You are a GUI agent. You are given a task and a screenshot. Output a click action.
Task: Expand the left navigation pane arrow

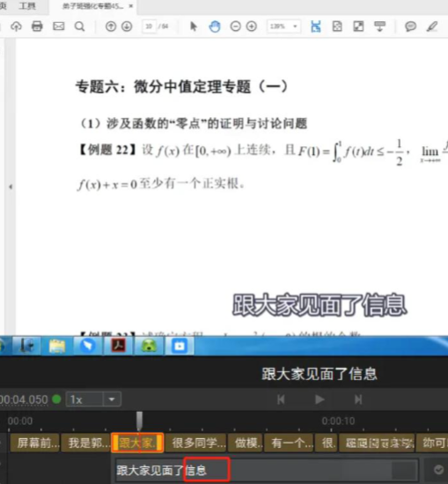coord(11,187)
